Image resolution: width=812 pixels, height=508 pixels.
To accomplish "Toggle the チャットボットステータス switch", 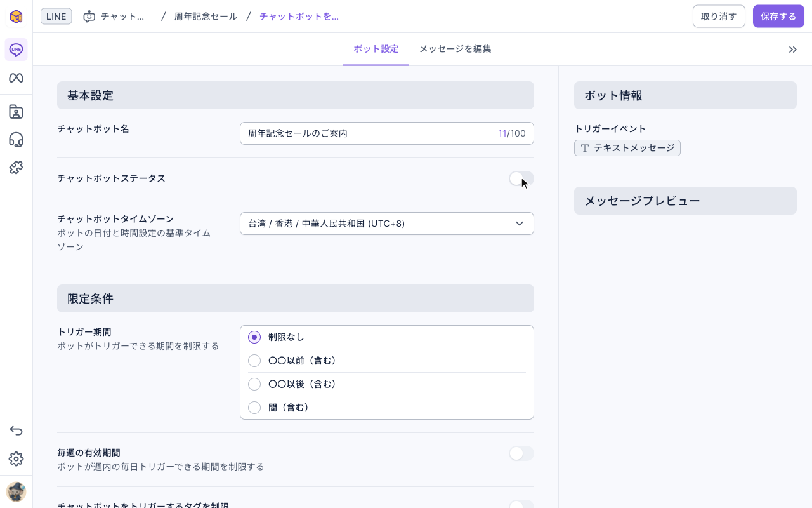I will tap(521, 178).
